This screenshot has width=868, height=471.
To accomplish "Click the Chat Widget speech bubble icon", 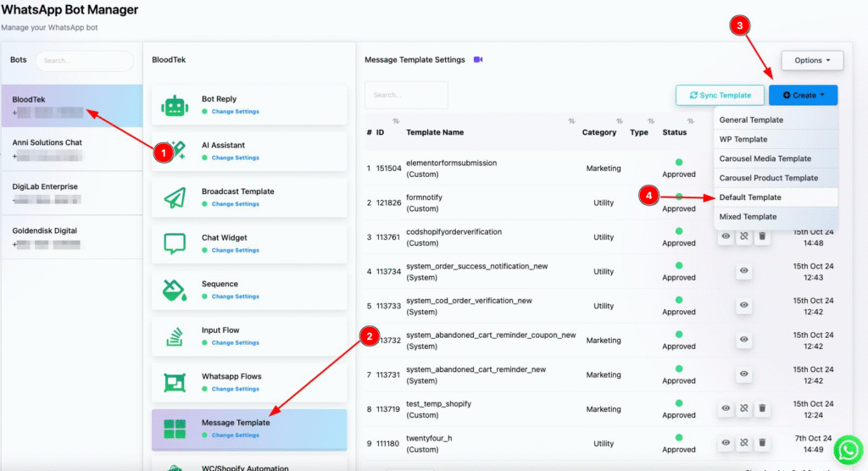I will [x=175, y=243].
